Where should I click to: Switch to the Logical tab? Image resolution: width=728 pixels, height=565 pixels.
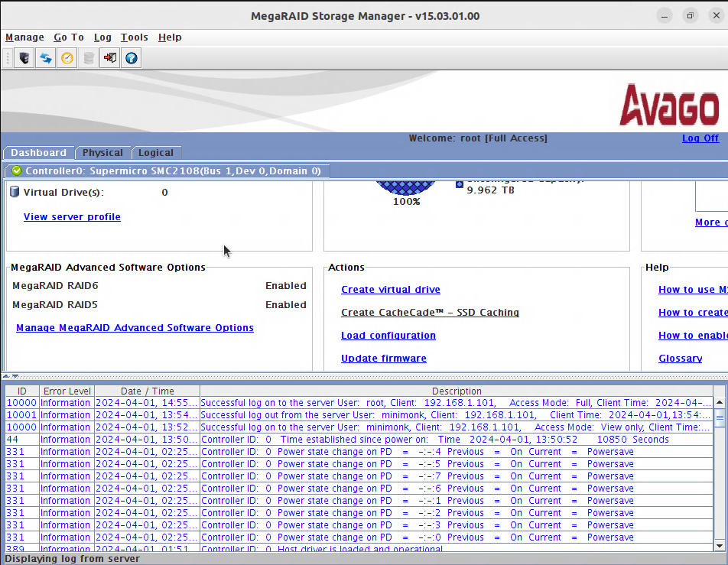(155, 153)
